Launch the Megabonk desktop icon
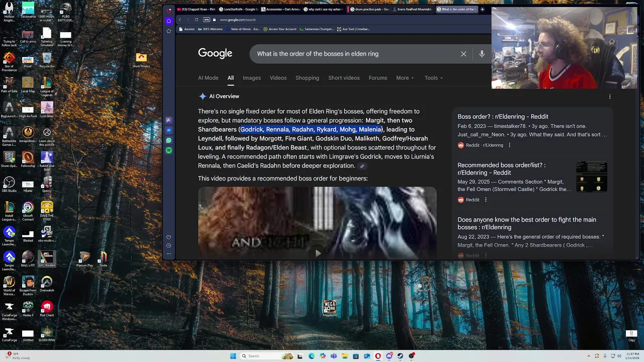Image resolution: width=644 pixels, height=362 pixels. pos(330,309)
